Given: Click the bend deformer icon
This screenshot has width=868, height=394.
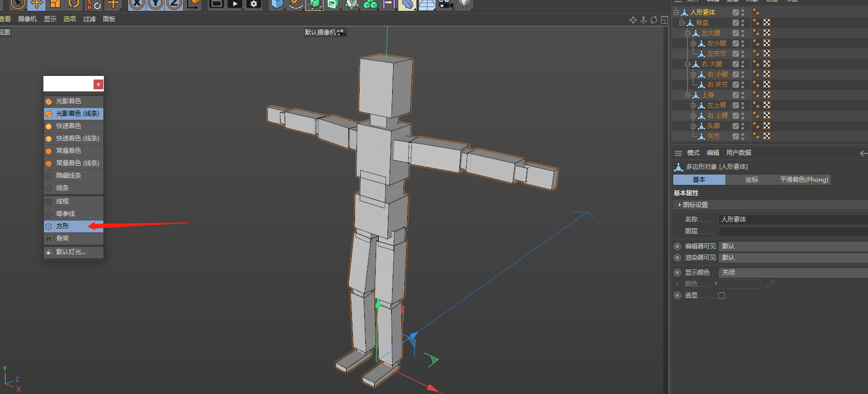Looking at the screenshot, I should 408,4.
